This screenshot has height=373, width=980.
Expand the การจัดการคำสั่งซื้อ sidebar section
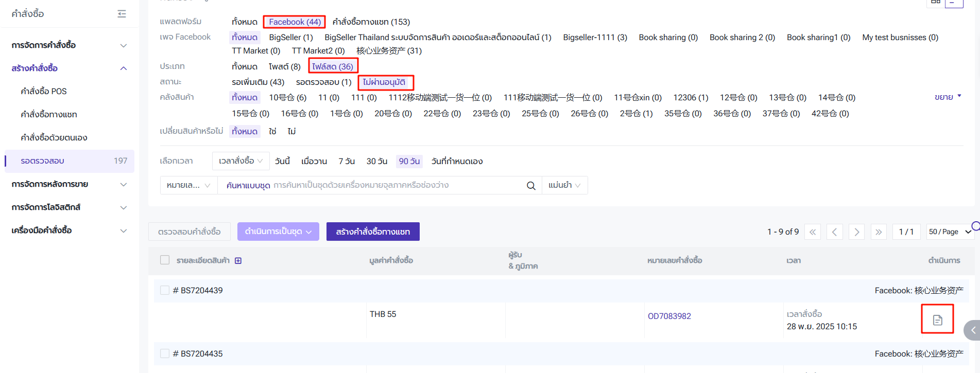tap(69, 45)
